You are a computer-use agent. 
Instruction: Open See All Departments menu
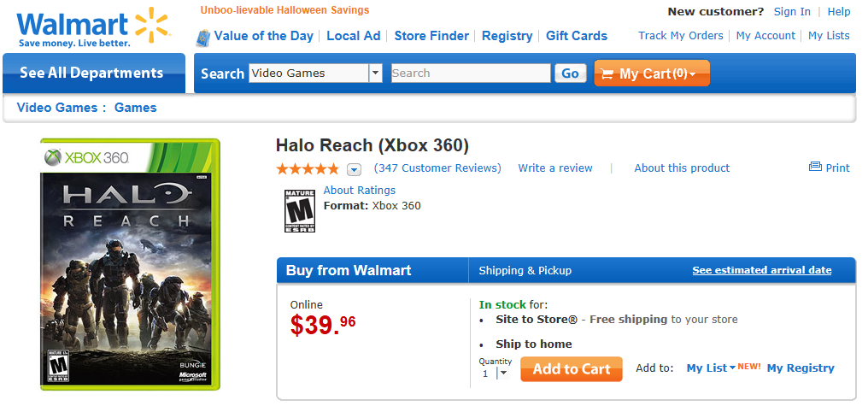pos(92,74)
